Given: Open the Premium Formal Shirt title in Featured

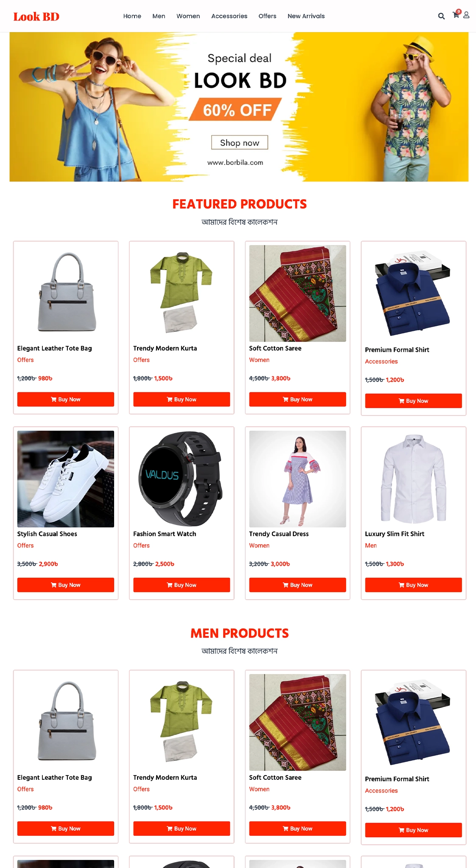Looking at the screenshot, I should [397, 350].
